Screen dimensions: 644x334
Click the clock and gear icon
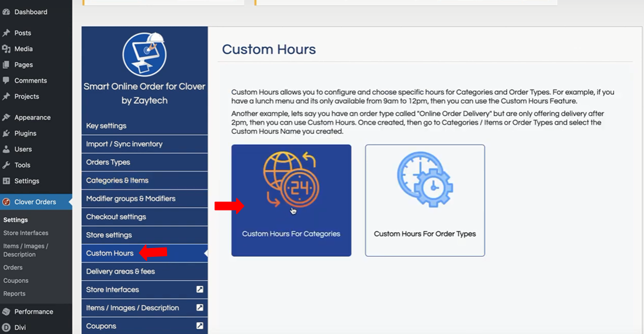425,180
